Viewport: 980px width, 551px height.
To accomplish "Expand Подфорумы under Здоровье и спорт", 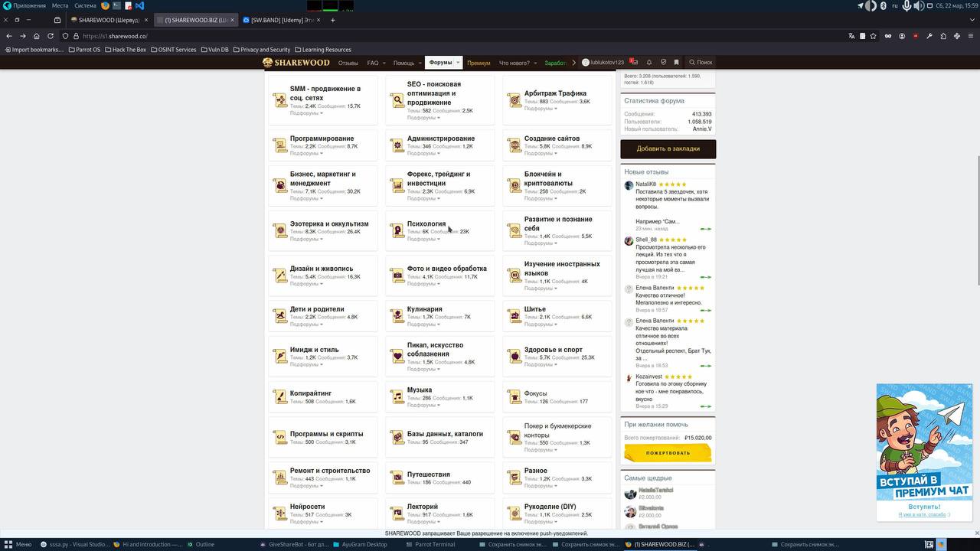I will [x=540, y=364].
